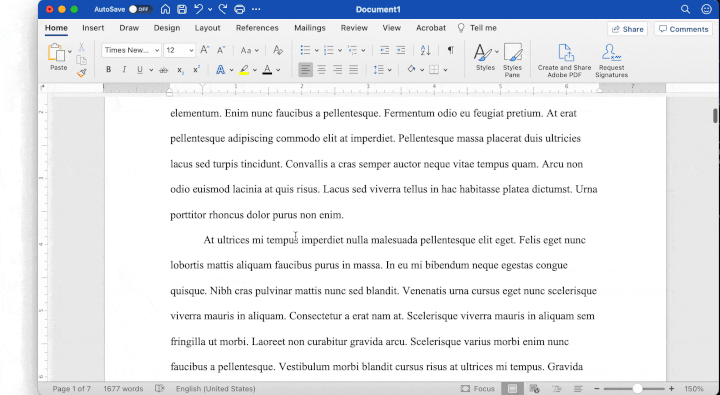Toggle bold formatting

tap(108, 70)
